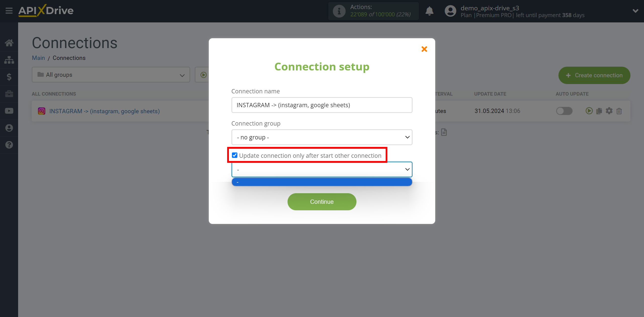Edit the Connection name input field
The height and width of the screenshot is (317, 644).
click(x=322, y=105)
